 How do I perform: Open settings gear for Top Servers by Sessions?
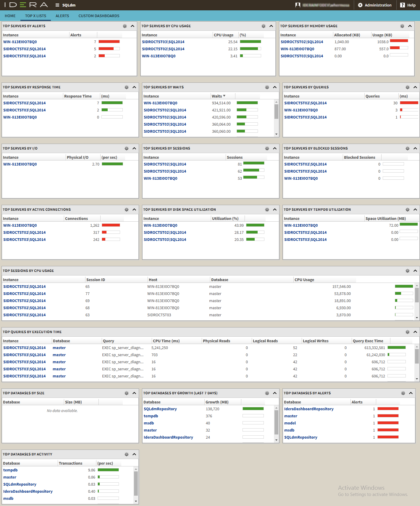tap(267, 148)
